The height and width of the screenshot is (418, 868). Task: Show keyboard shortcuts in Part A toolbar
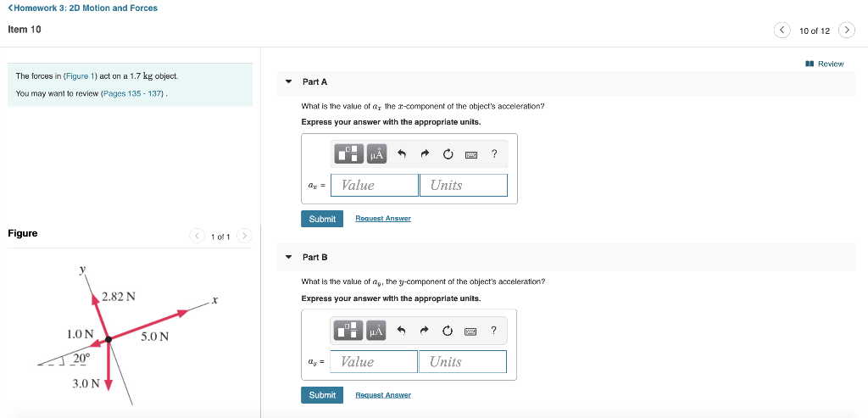[471, 155]
